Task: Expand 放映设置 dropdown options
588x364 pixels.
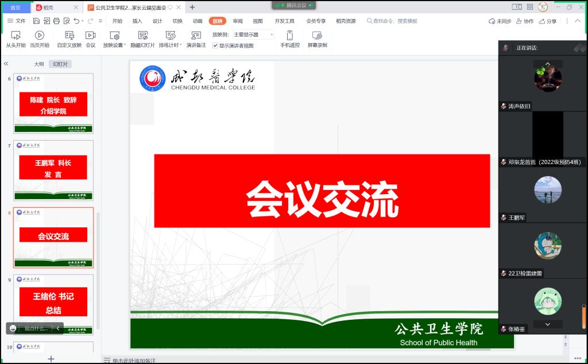Action: (124, 45)
